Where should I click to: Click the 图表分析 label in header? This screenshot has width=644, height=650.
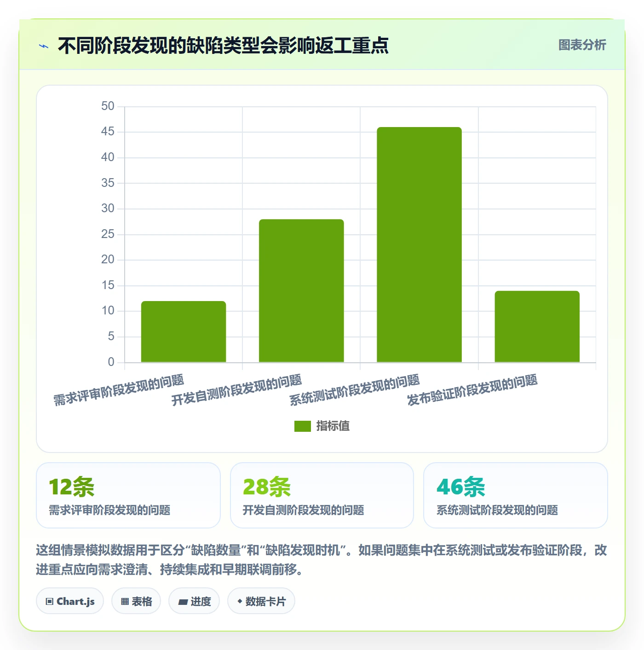pos(582,45)
